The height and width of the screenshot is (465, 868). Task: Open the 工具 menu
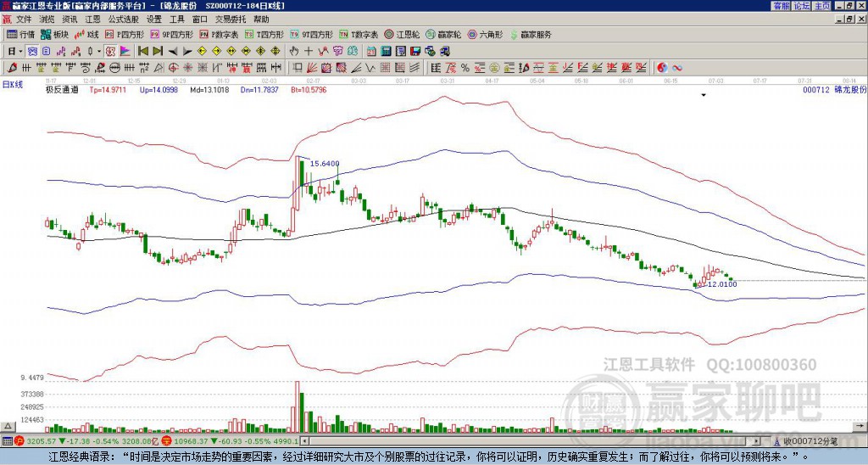coord(176,20)
